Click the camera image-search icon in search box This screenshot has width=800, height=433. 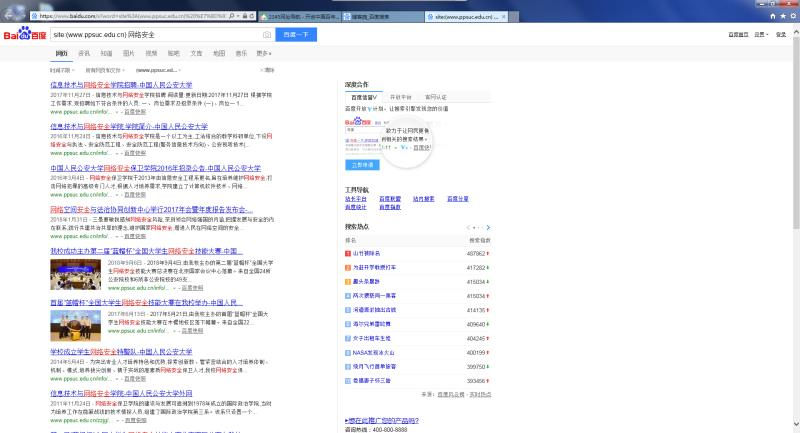[267, 35]
